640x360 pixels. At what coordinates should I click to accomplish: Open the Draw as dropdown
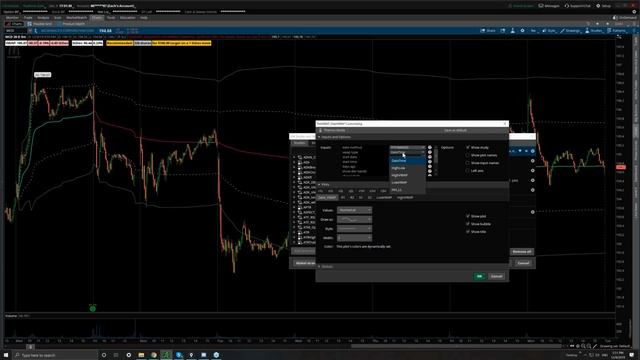pyautogui.click(x=354, y=220)
